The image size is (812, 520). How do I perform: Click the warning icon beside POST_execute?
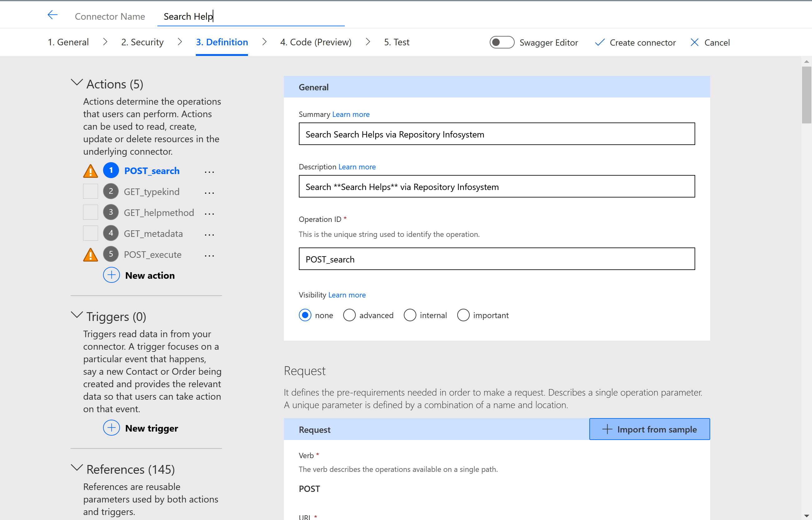point(90,255)
